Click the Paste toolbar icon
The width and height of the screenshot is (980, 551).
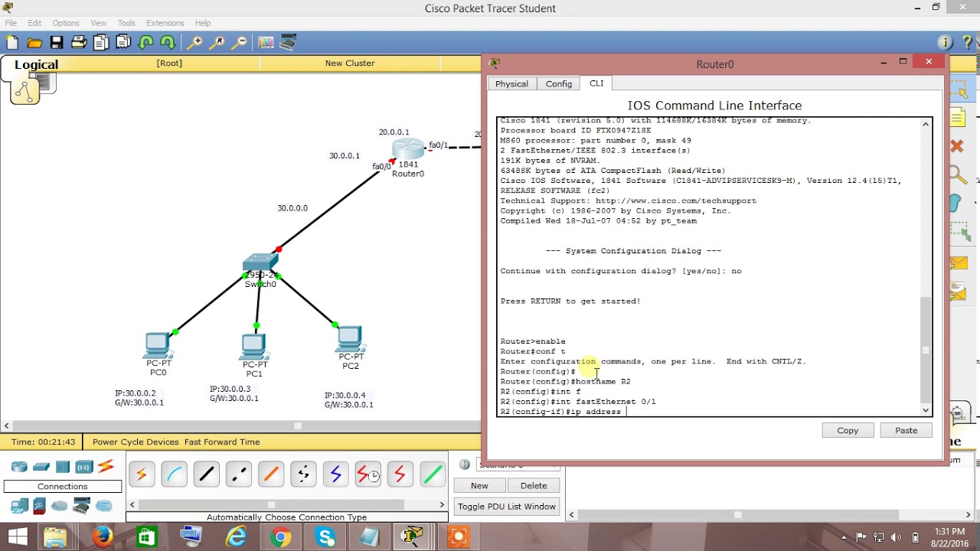[x=123, y=43]
